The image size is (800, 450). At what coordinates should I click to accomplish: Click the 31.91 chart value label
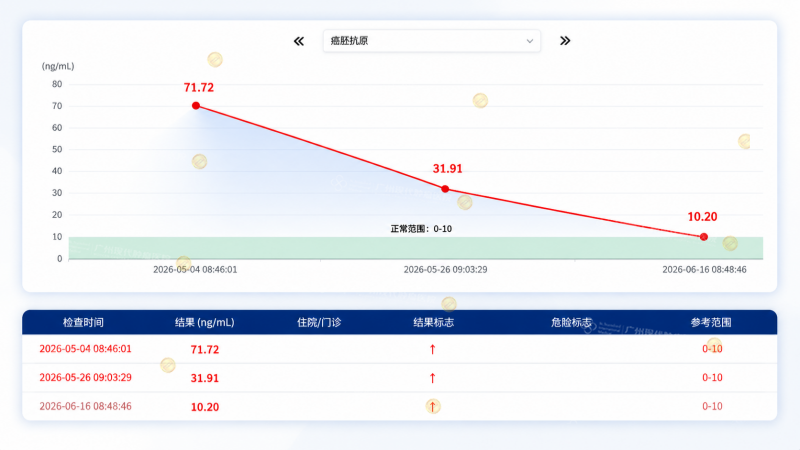447,169
